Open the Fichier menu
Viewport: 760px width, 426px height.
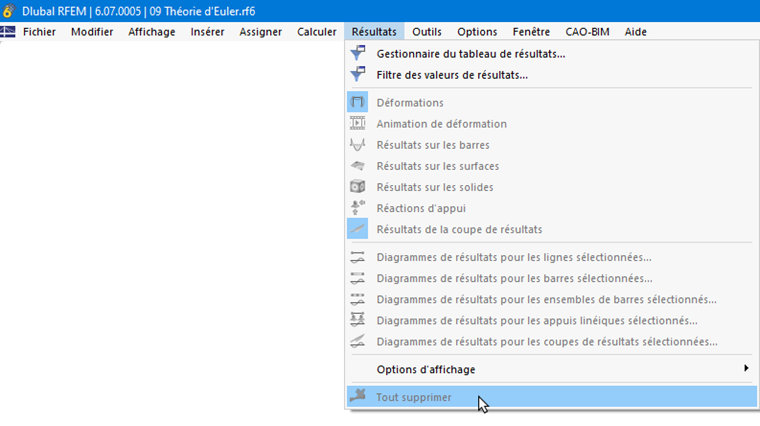39,32
